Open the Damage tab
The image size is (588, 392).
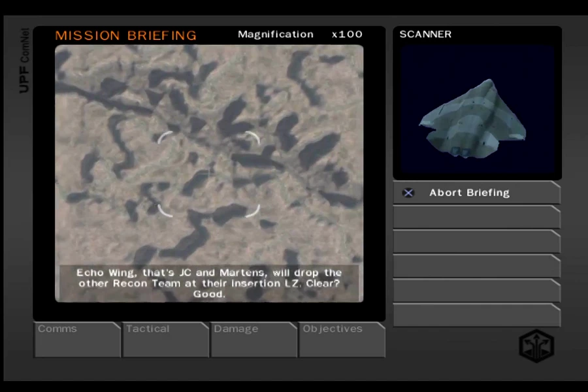click(x=254, y=340)
